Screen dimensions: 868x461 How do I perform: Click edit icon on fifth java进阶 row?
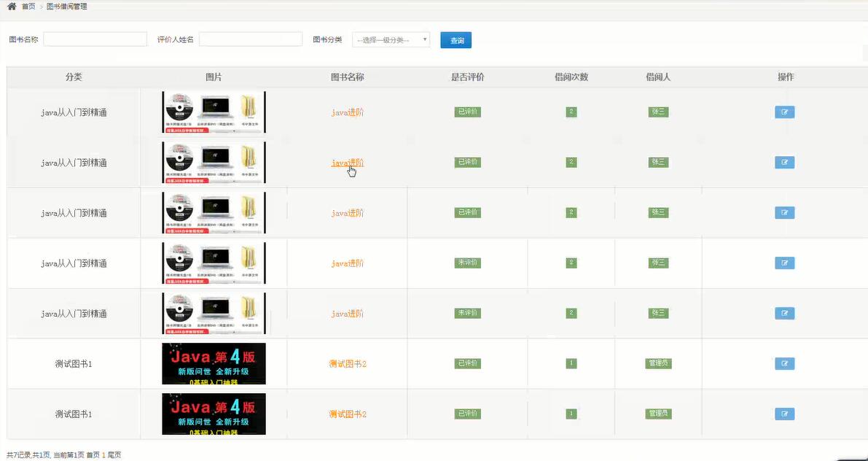(x=784, y=313)
